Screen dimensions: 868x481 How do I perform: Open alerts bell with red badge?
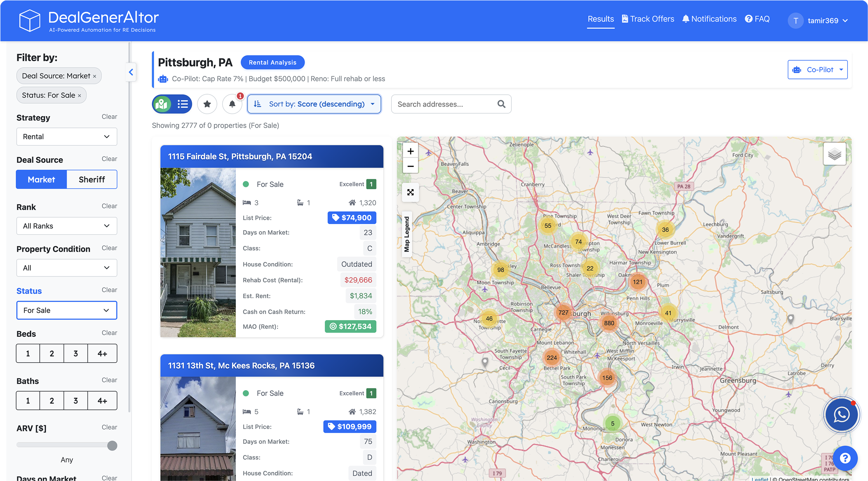pos(232,104)
